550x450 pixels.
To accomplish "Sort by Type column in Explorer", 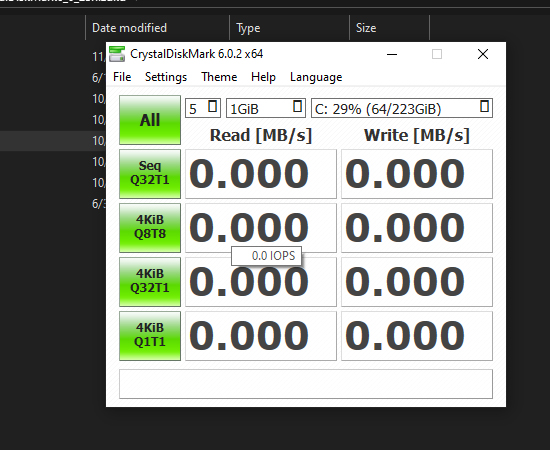I will (x=290, y=28).
